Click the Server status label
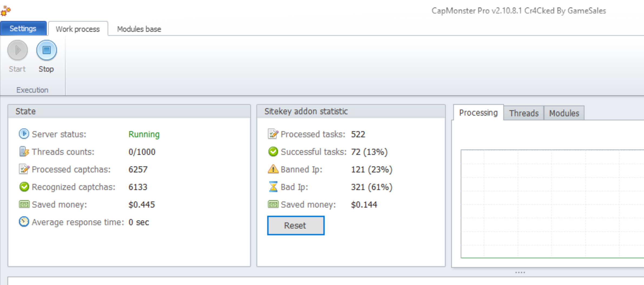Screen dimensions: 644x285 59,134
